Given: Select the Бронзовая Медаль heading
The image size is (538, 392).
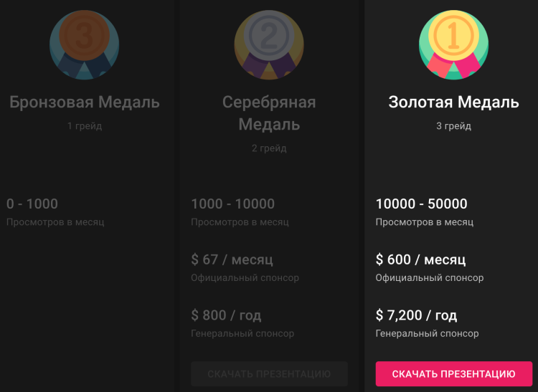Looking at the screenshot, I should click(85, 102).
